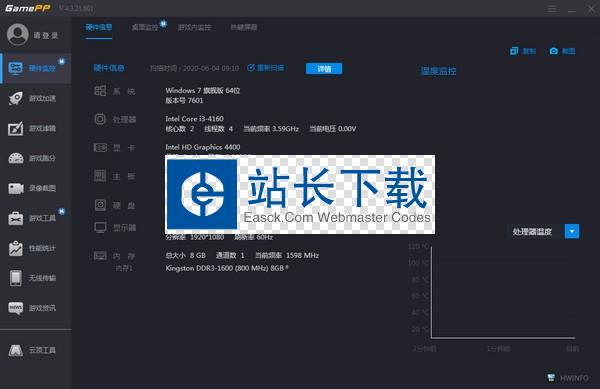Click the Windows logo system row icon
This screenshot has height=389, width=600.
tap(100, 91)
